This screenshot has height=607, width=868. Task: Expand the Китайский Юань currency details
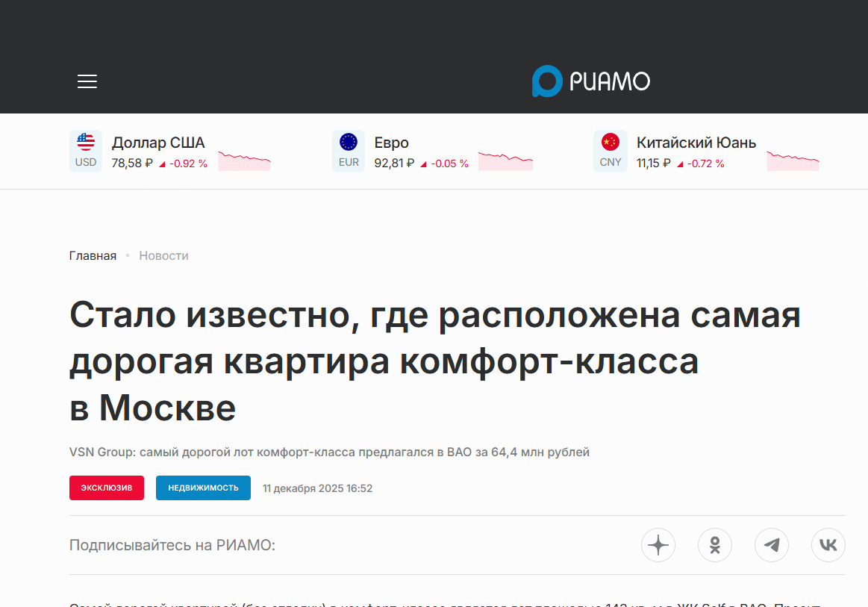[695, 143]
